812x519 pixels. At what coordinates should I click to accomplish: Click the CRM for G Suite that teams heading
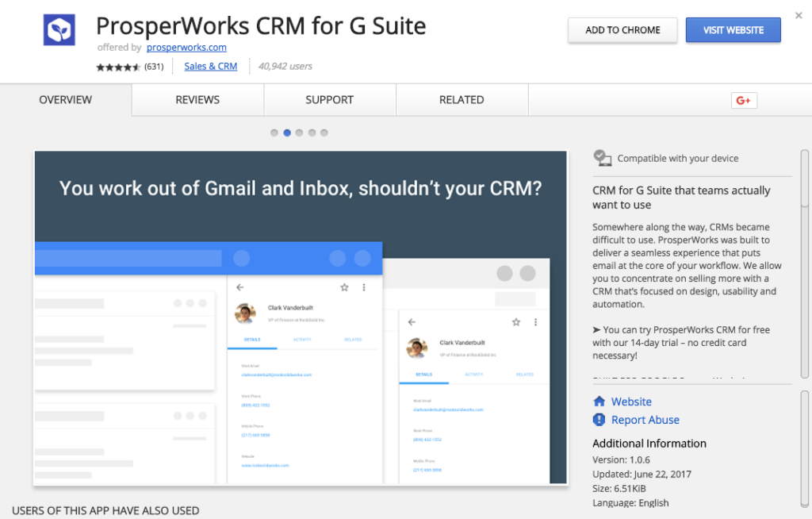pos(681,198)
